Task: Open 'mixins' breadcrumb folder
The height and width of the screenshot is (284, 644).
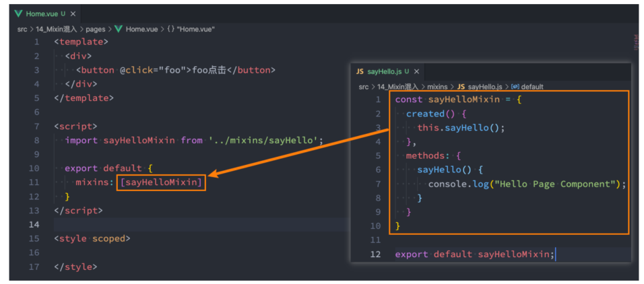Action: (x=439, y=87)
